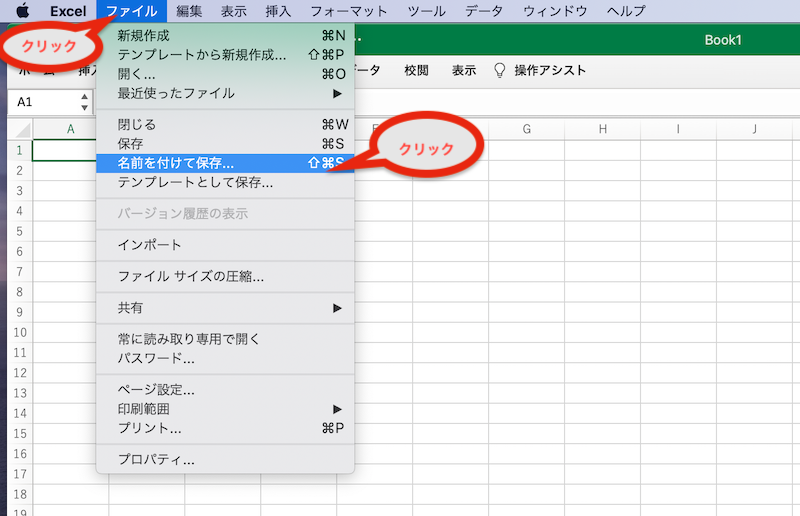Viewport: 800px width, 516px height.
Task: Click cell I12
Action: (679, 373)
